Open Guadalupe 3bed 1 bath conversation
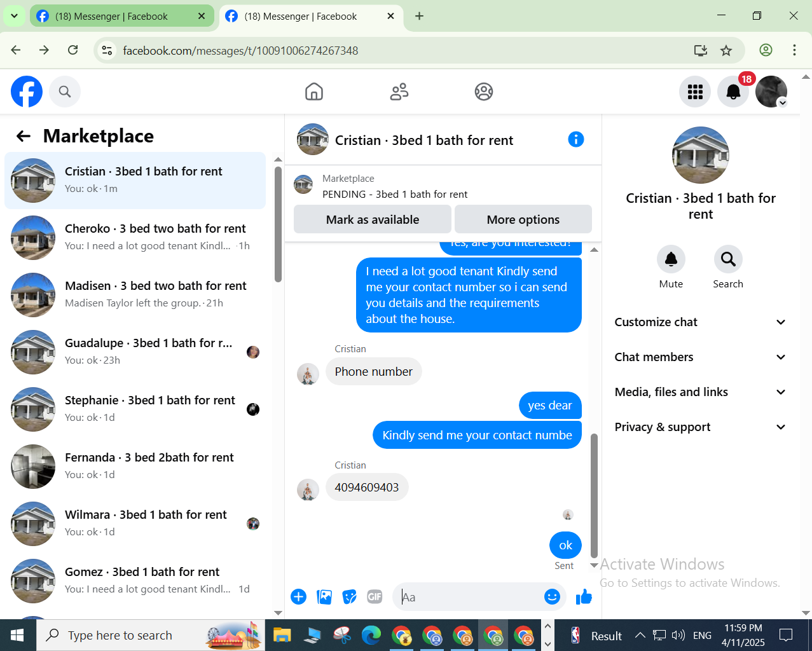This screenshot has width=812, height=651. 135,352
